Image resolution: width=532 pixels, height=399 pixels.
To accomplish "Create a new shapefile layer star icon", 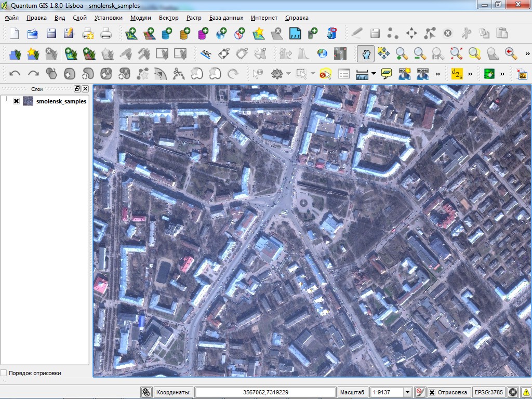I will tap(259, 33).
